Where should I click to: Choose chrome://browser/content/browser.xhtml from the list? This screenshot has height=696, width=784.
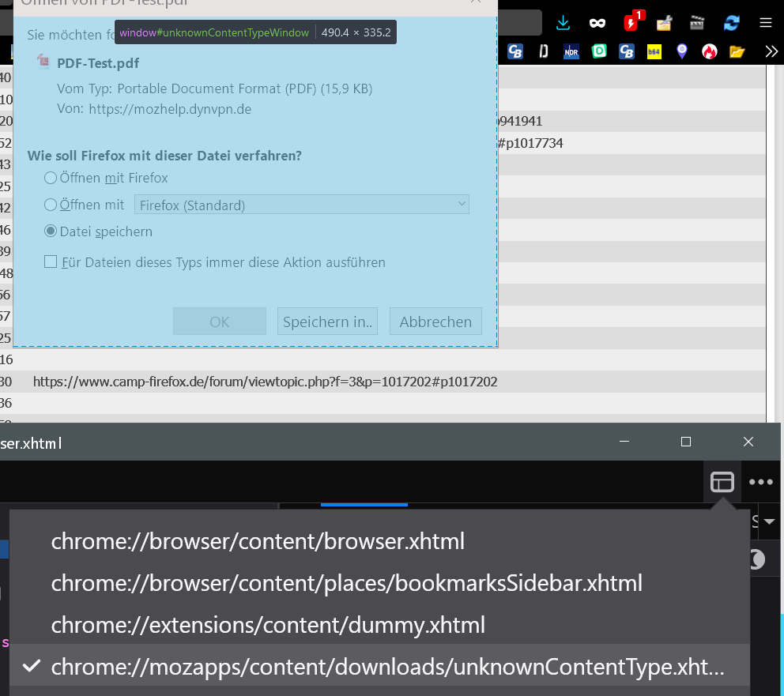click(258, 541)
